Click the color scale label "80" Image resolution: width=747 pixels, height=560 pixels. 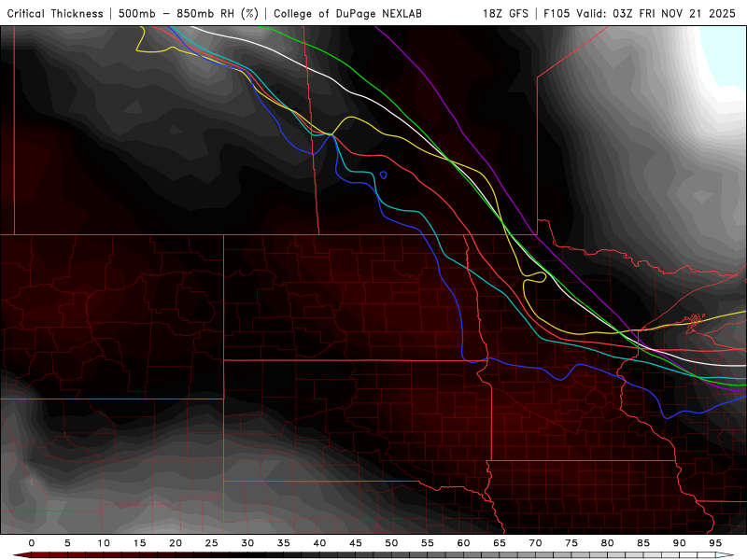pos(607,543)
